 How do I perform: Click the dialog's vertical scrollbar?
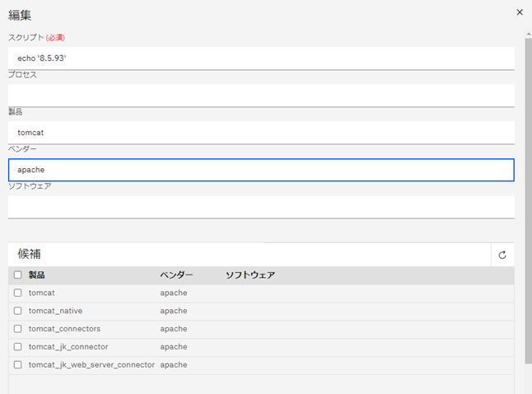(x=528, y=198)
